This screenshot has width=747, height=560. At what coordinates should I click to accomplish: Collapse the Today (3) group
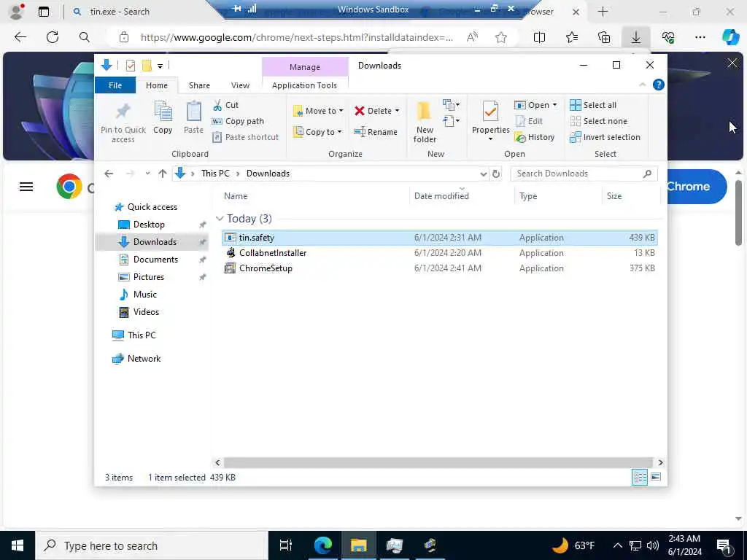220,219
